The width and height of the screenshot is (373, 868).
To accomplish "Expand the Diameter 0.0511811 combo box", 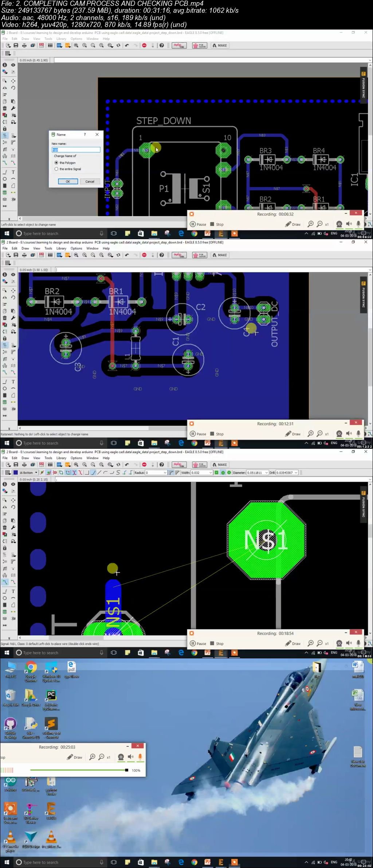I will (x=267, y=472).
